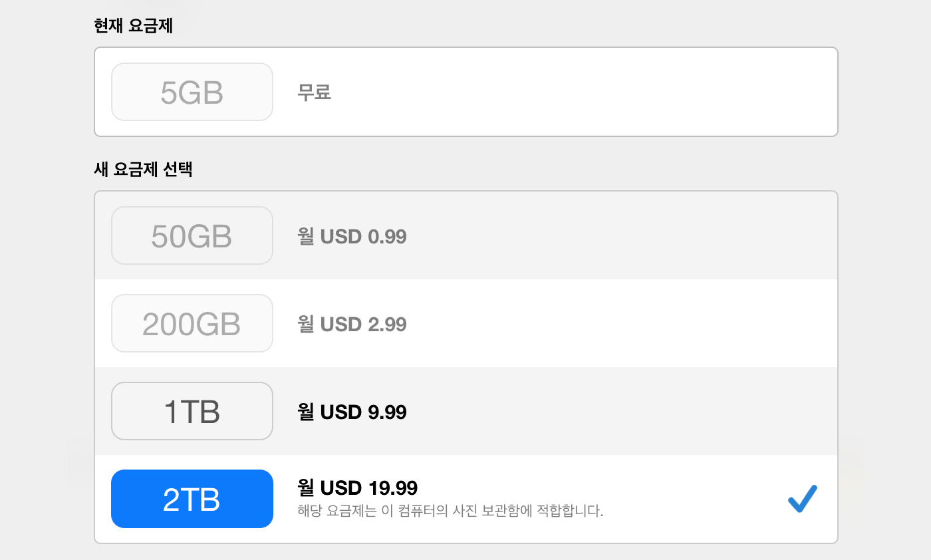Select the 200GB storage plan badge
This screenshot has height=560, width=931.
[192, 323]
